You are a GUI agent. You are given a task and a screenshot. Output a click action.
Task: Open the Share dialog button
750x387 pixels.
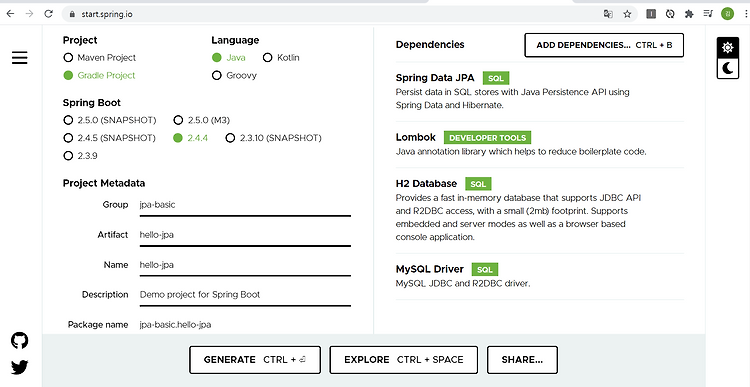pos(522,360)
